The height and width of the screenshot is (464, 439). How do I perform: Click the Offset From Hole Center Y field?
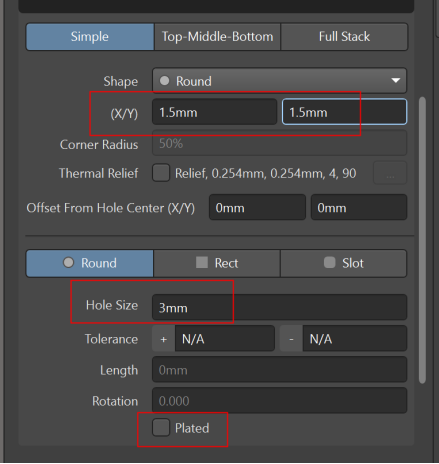(359, 208)
